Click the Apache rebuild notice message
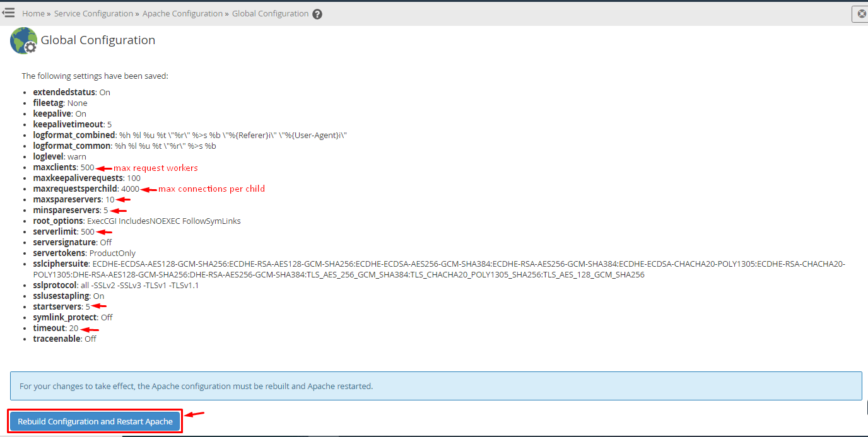Viewport: 868px width, 437px height. click(436, 386)
